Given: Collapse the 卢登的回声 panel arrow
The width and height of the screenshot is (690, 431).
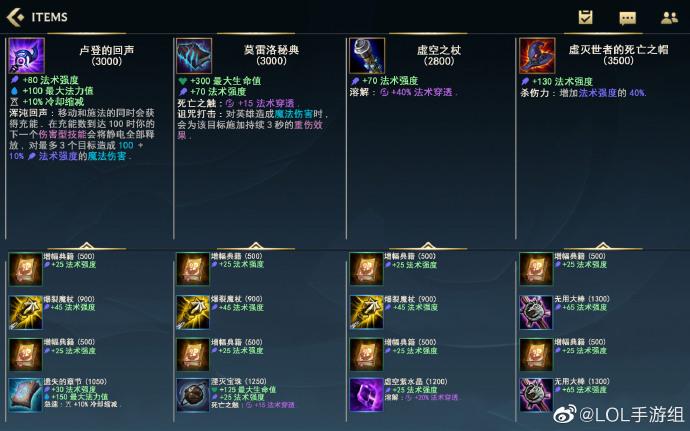Looking at the screenshot, I should coord(86,245).
